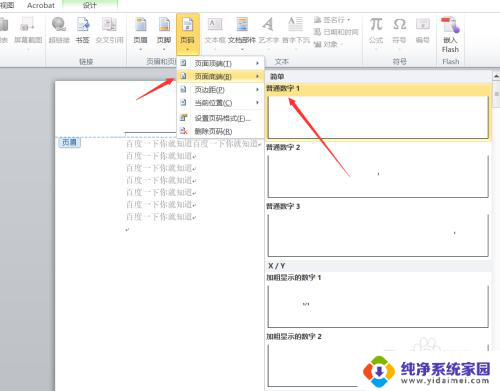
Task: Click the first 百度一下你就知道 line
Action: 193,144
